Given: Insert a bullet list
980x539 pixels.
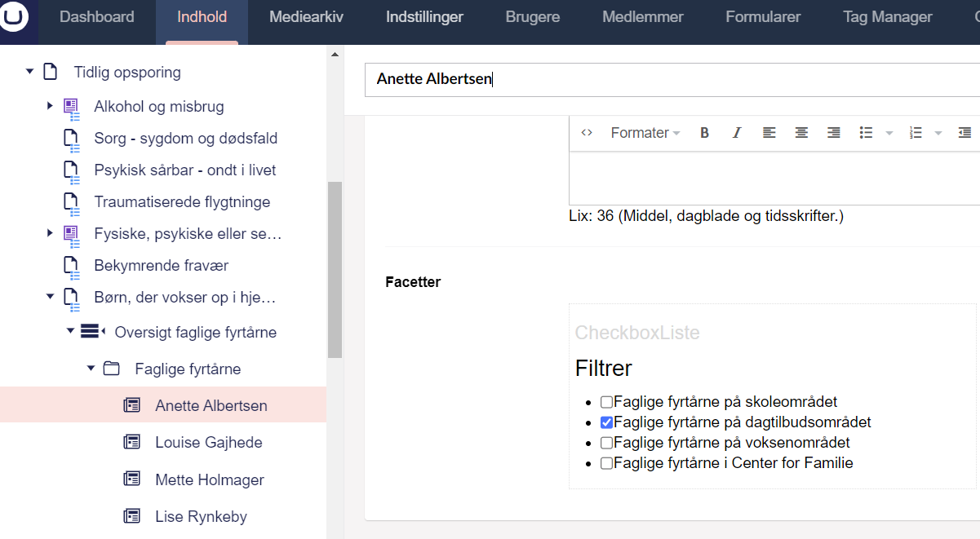Looking at the screenshot, I should click(x=867, y=133).
